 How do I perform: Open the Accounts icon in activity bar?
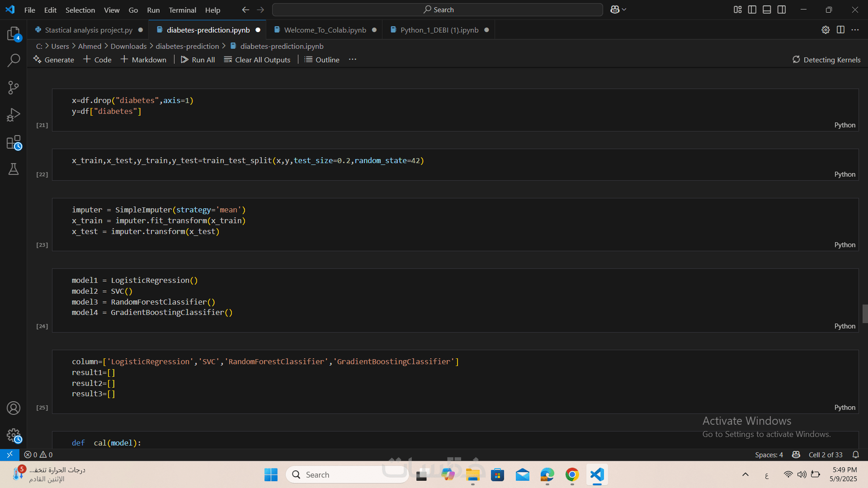click(14, 408)
